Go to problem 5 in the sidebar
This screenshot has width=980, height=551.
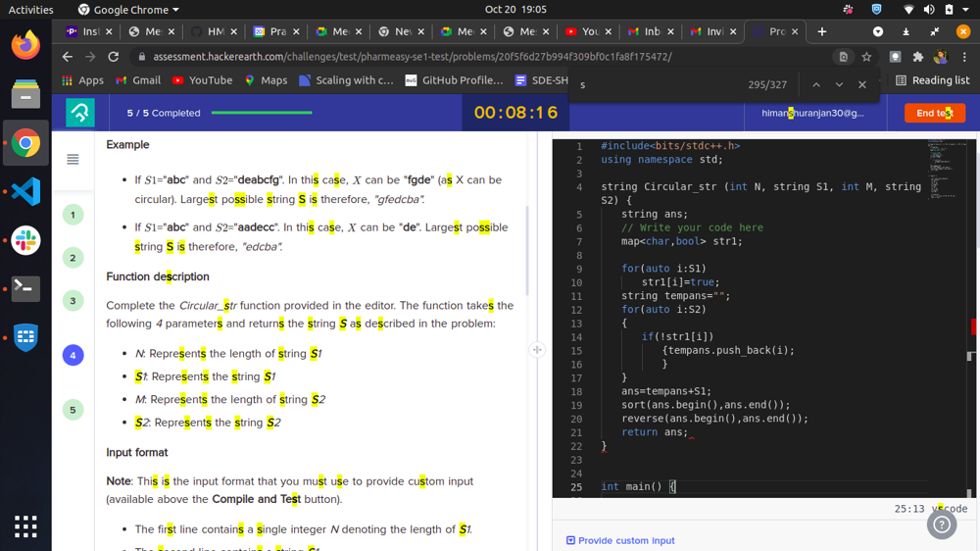73,410
